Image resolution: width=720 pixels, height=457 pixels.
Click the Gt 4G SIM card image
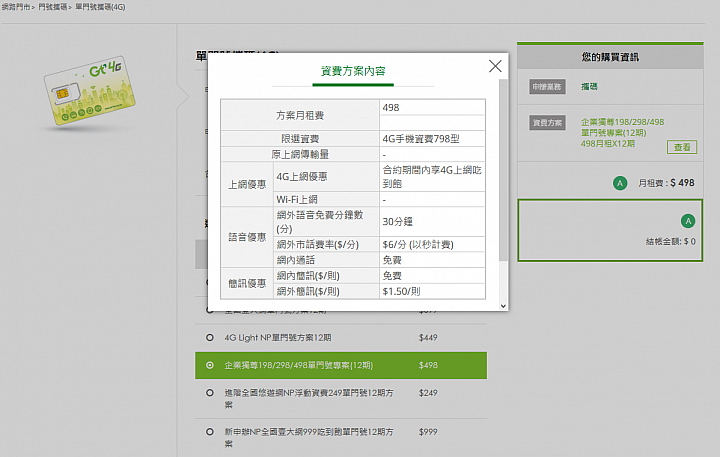click(x=90, y=90)
